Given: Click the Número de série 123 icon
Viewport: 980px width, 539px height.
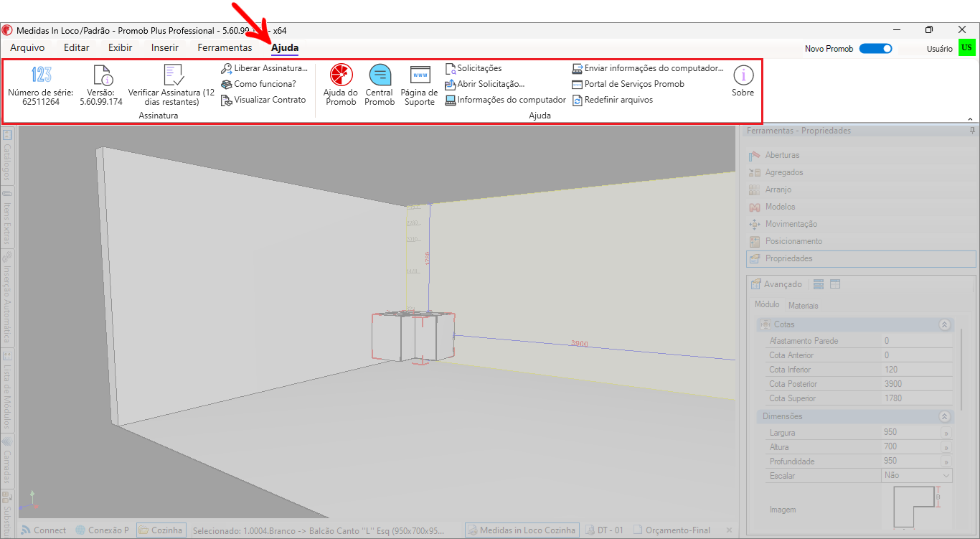Looking at the screenshot, I should 41,74.
